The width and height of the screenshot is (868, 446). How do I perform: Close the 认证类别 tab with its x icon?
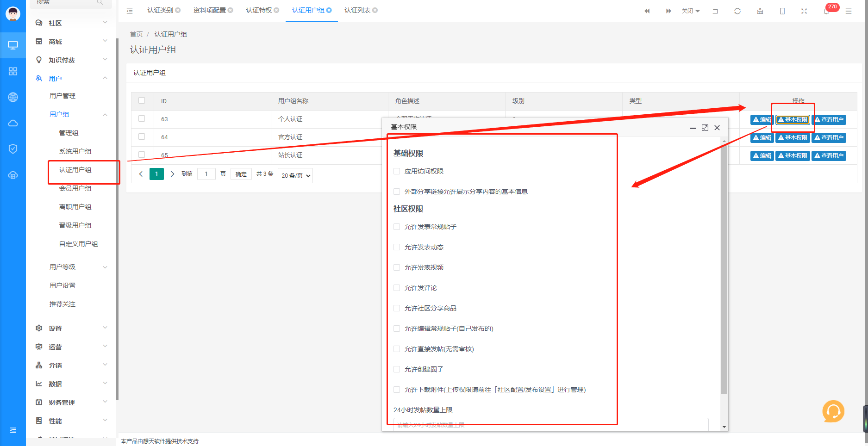178,10
